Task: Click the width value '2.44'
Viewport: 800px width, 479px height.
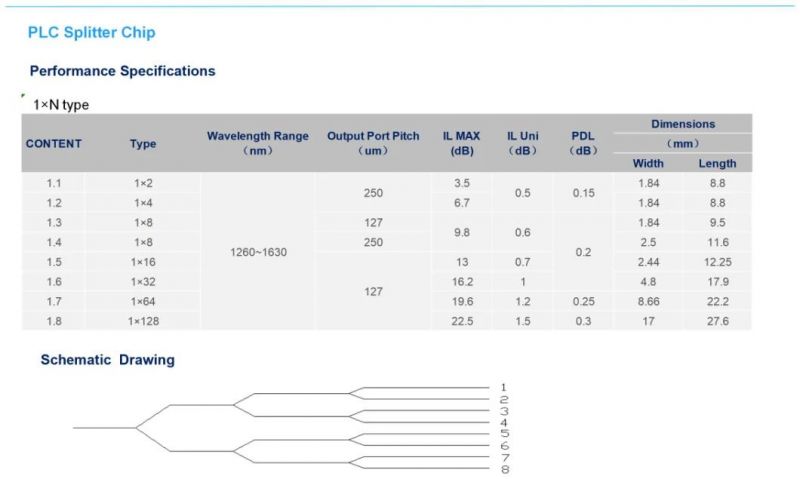Action: point(648,262)
